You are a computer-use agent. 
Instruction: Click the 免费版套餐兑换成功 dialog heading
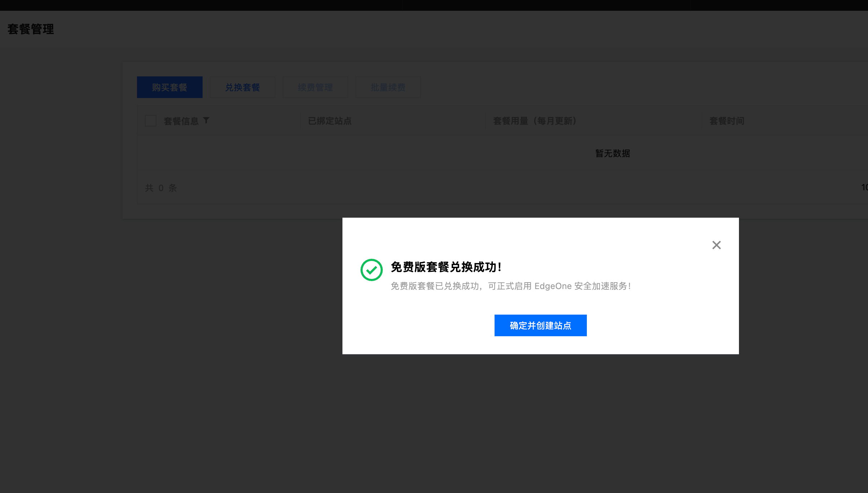tap(446, 267)
